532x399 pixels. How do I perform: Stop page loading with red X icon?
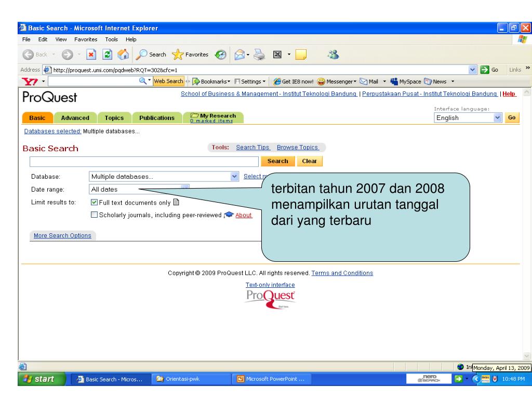(x=91, y=54)
